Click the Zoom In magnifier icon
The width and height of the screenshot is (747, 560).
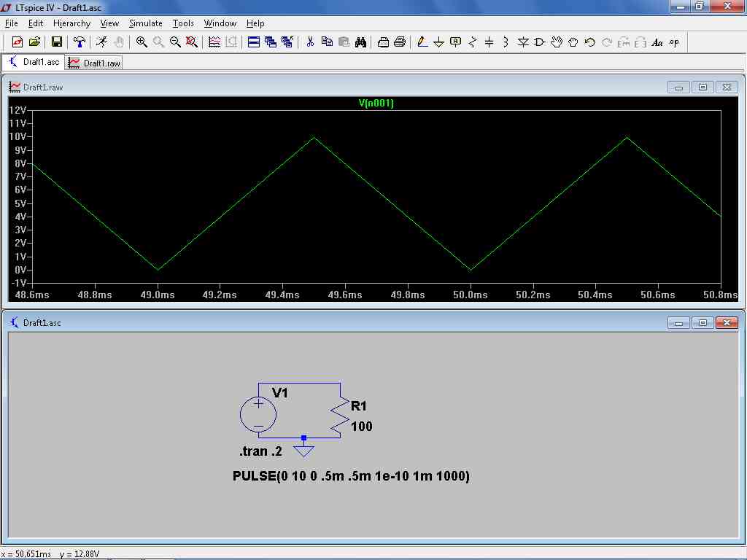142,42
